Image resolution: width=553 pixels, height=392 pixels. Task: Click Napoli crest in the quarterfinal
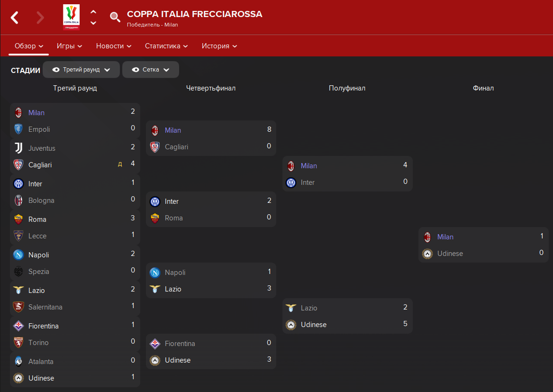click(155, 273)
